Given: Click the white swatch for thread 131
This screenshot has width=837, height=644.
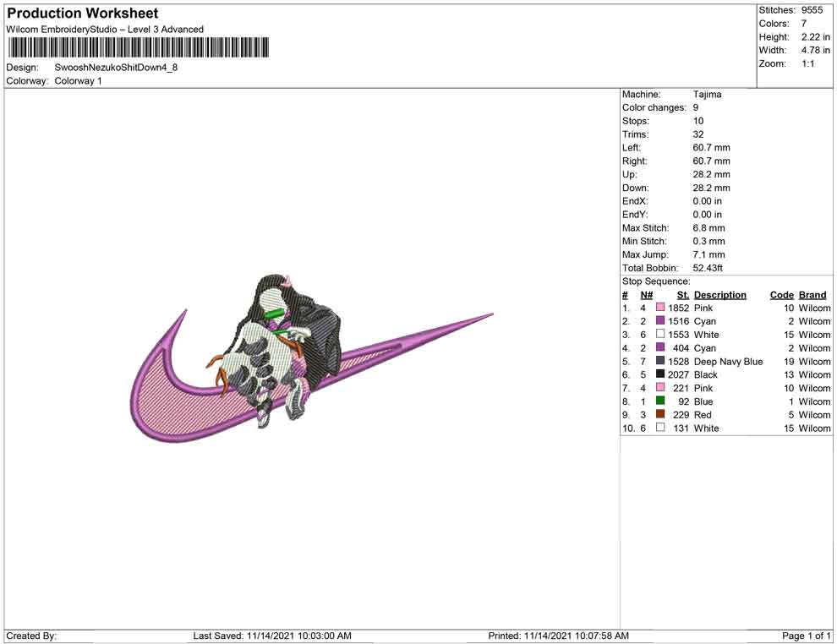Looking at the screenshot, I should [x=660, y=428].
